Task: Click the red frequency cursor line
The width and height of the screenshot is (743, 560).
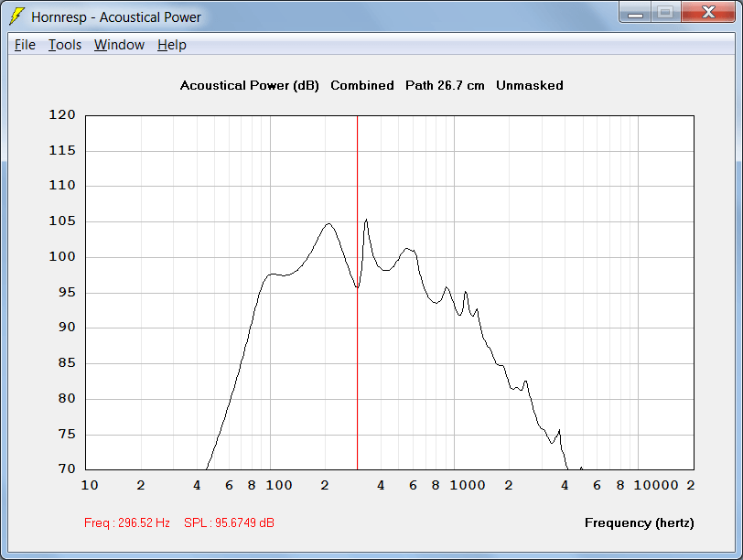Action: pyautogui.click(x=357, y=292)
